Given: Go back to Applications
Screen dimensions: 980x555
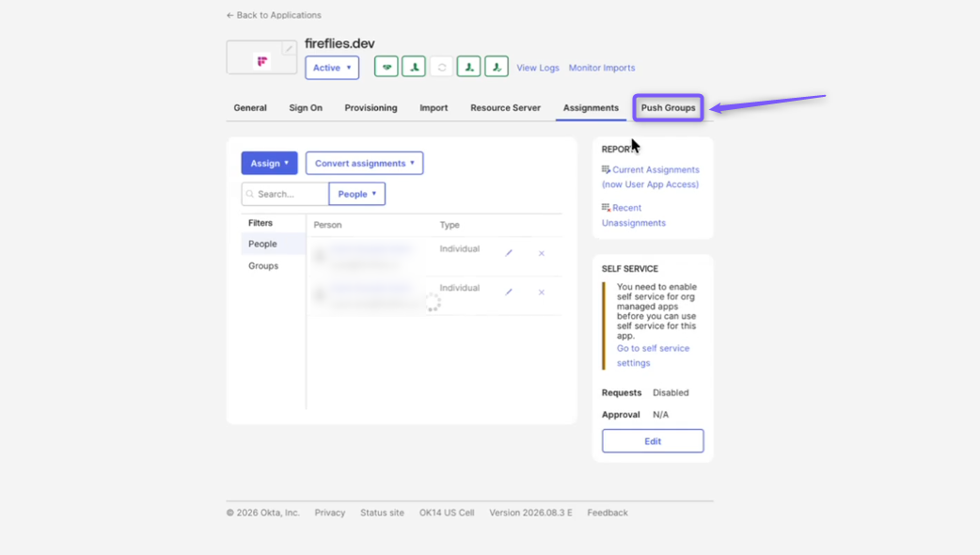Looking at the screenshot, I should click(x=274, y=15).
